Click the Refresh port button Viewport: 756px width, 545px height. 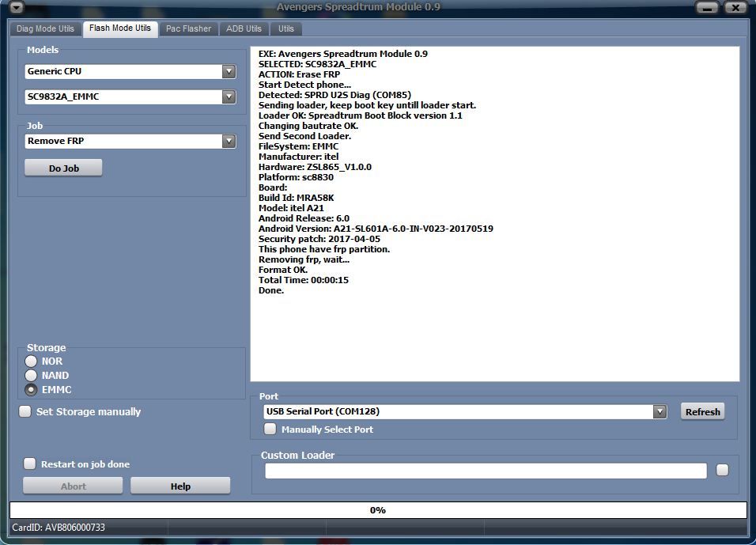702,411
